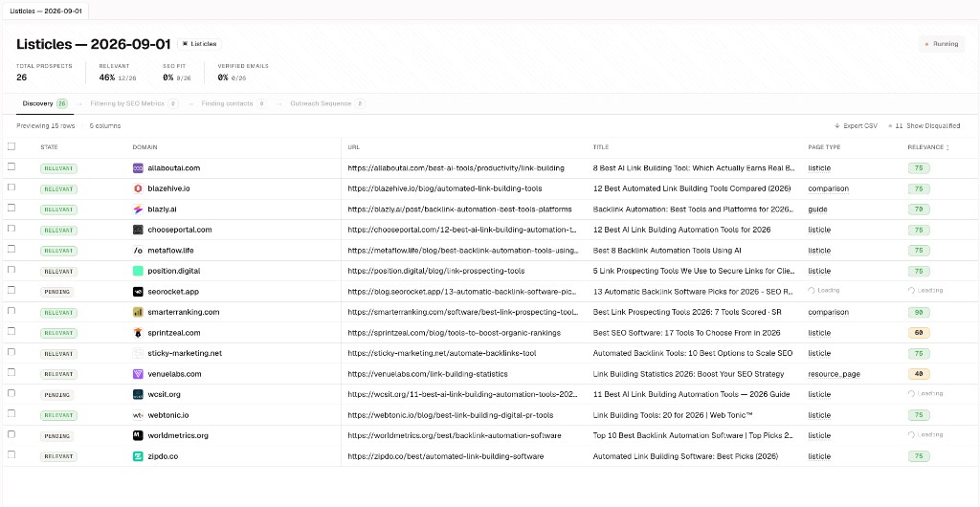The height and width of the screenshot is (507, 980).
Task: Click the worldmetrics.org favicon
Action: (x=138, y=436)
